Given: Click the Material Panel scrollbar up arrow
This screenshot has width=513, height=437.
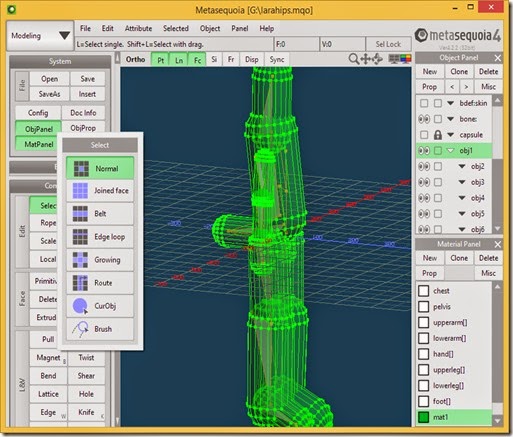Looking at the screenshot, I should (x=498, y=287).
